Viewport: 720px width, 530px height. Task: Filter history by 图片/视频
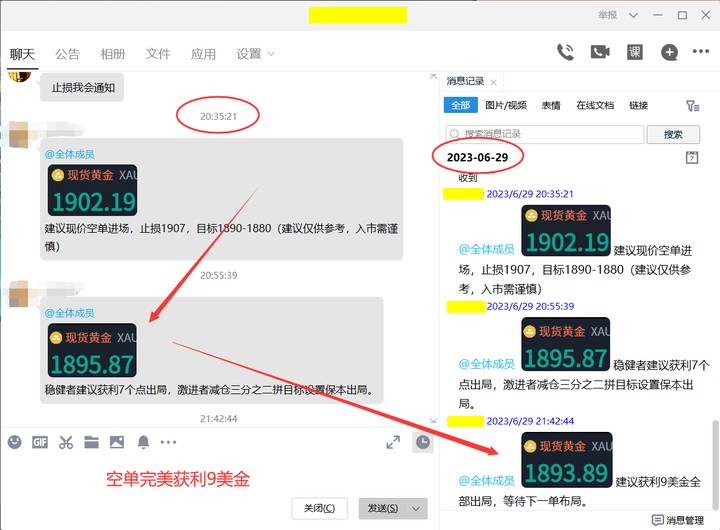pyautogui.click(x=506, y=105)
